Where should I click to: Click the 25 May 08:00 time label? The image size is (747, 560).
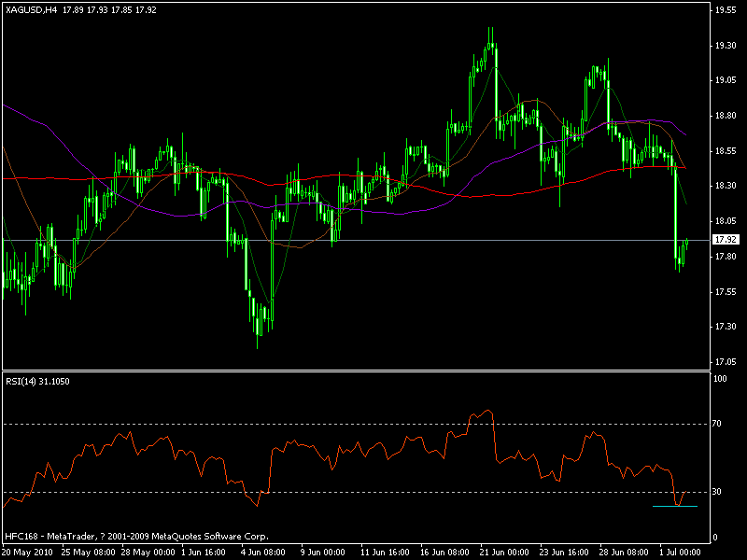point(89,553)
